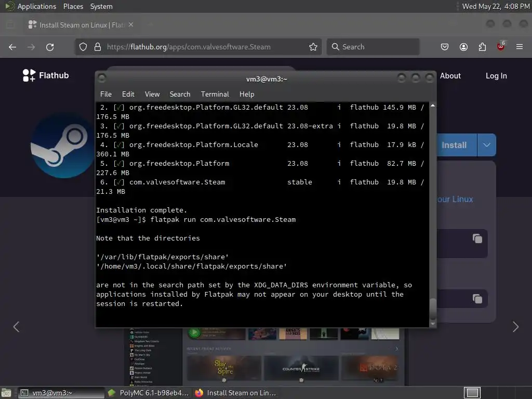
Task: Click the 'flatpak run com.valvesoftware.Steam' command text
Action: [x=223, y=220]
